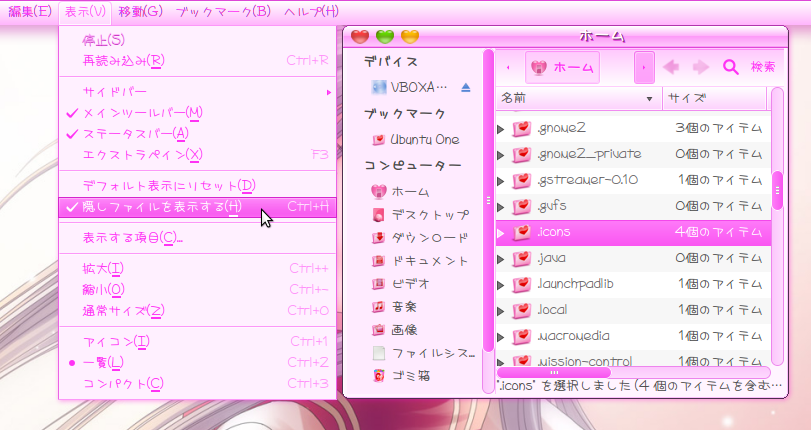Click path bar left scroll arrow

click(508, 67)
